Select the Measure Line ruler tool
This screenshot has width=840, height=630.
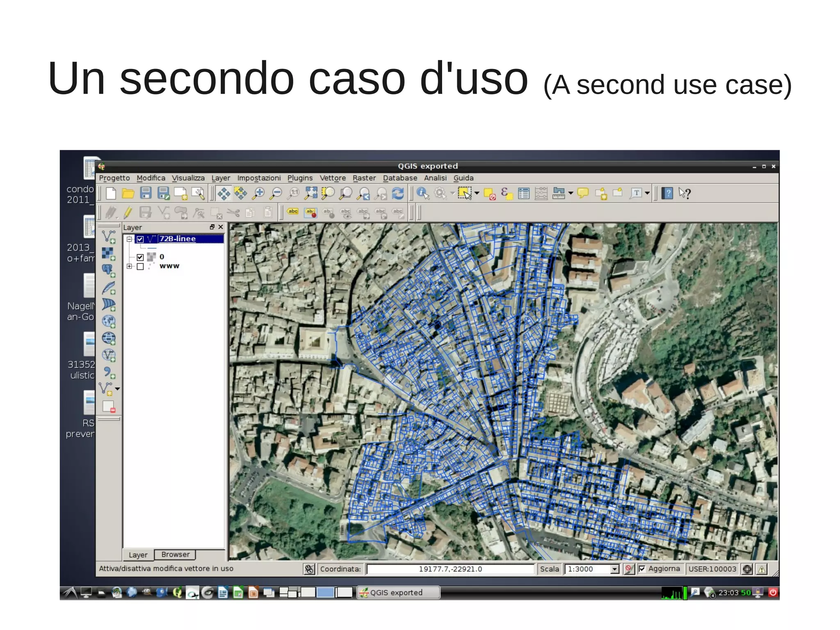pyautogui.click(x=559, y=193)
